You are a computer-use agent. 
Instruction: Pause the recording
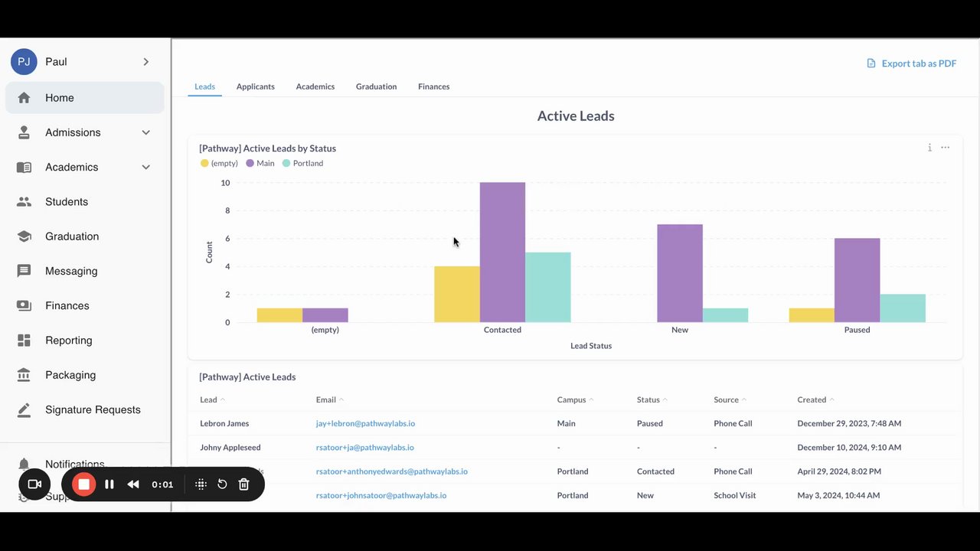(109, 484)
